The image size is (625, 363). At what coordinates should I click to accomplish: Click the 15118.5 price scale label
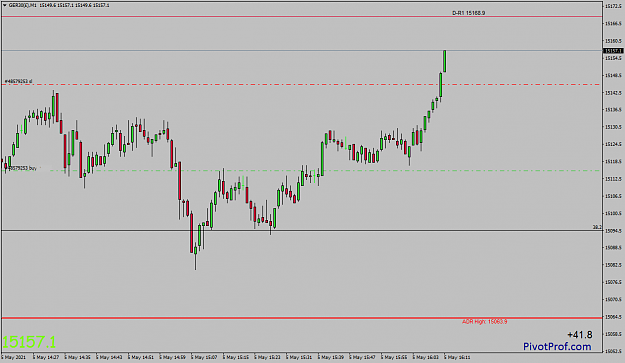[x=613, y=162]
